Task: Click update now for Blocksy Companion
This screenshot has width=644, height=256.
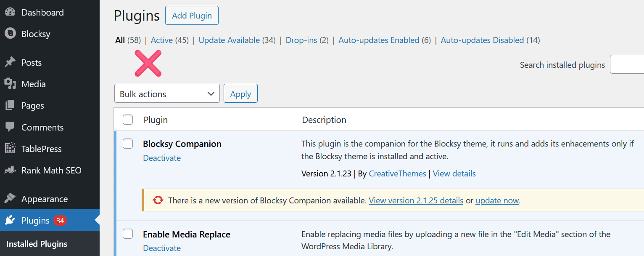Action: 497,200
